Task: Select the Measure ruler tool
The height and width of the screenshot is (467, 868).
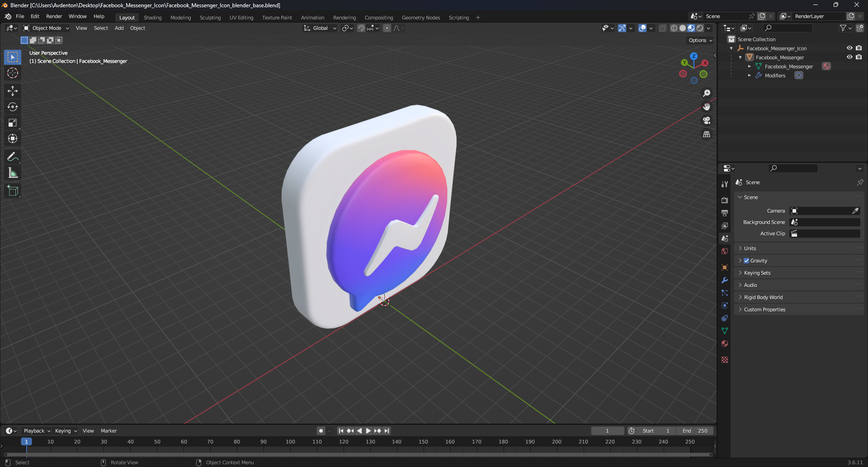Action: [x=13, y=173]
